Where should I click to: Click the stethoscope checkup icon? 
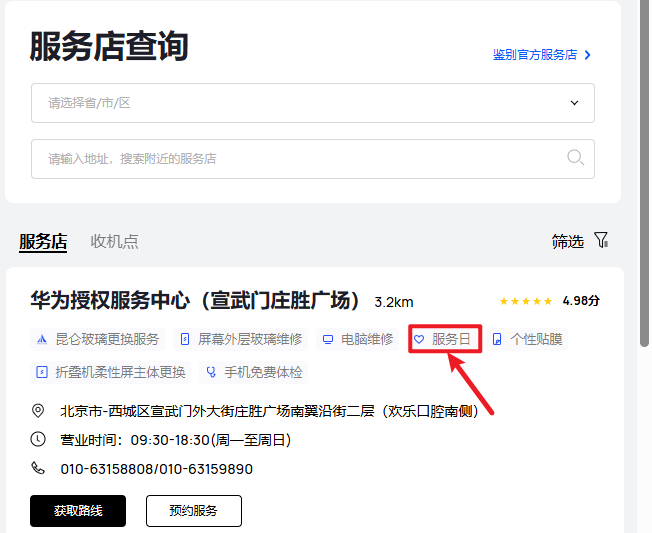tap(211, 372)
